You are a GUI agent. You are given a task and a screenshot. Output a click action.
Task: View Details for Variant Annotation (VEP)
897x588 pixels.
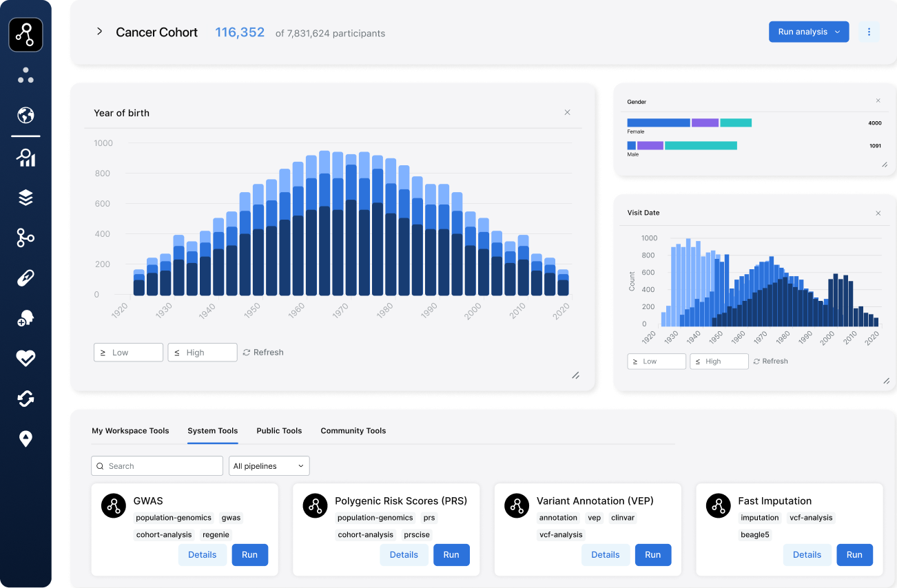605,555
